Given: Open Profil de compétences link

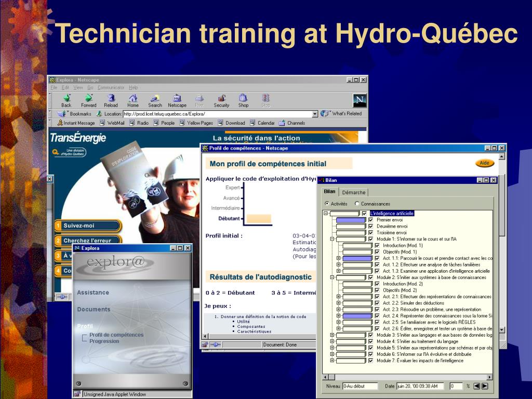Looking at the screenshot, I should point(116,335).
